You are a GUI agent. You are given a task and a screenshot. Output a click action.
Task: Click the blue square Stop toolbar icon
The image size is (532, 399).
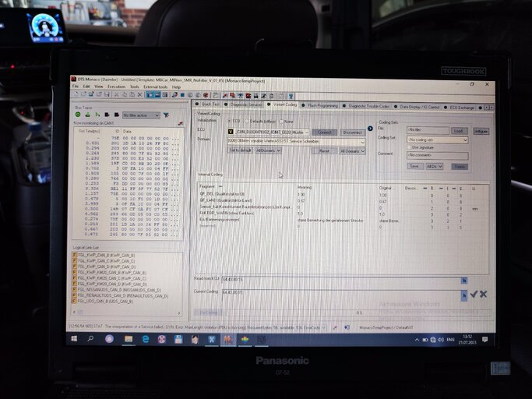point(182,95)
